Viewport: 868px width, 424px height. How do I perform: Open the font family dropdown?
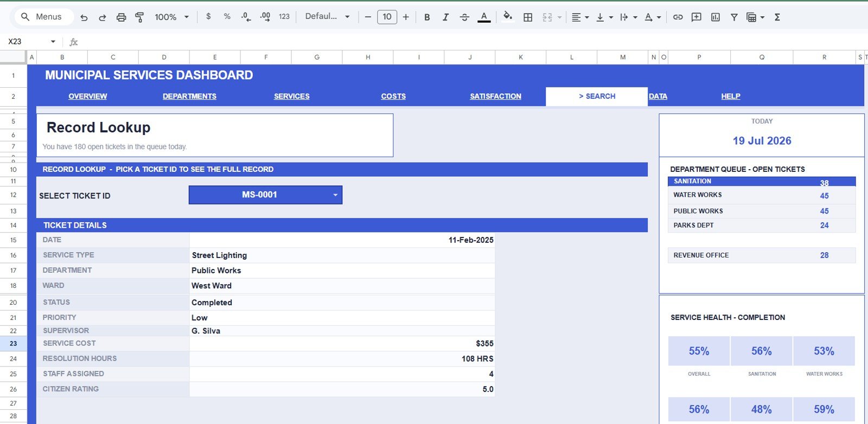coord(327,17)
